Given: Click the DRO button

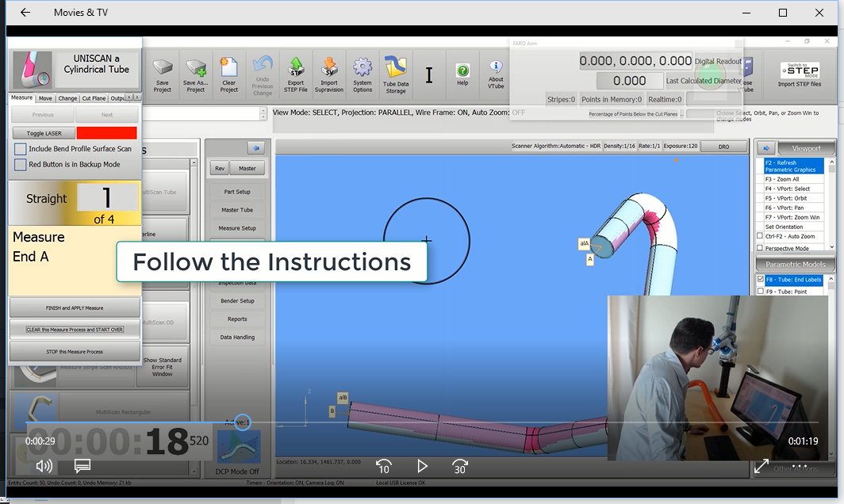Looking at the screenshot, I should [724, 147].
